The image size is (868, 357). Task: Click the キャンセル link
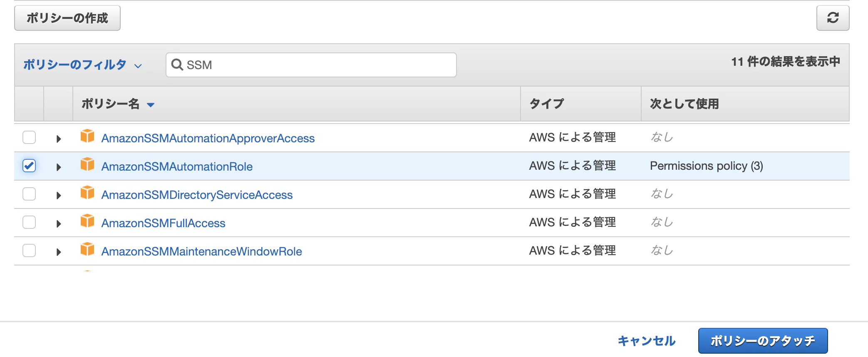tap(646, 341)
